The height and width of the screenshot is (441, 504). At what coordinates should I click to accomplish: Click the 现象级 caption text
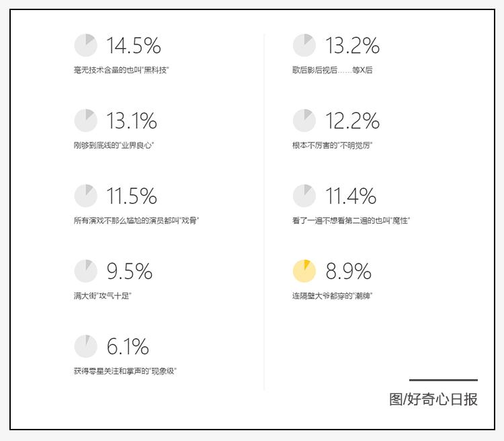coord(126,371)
